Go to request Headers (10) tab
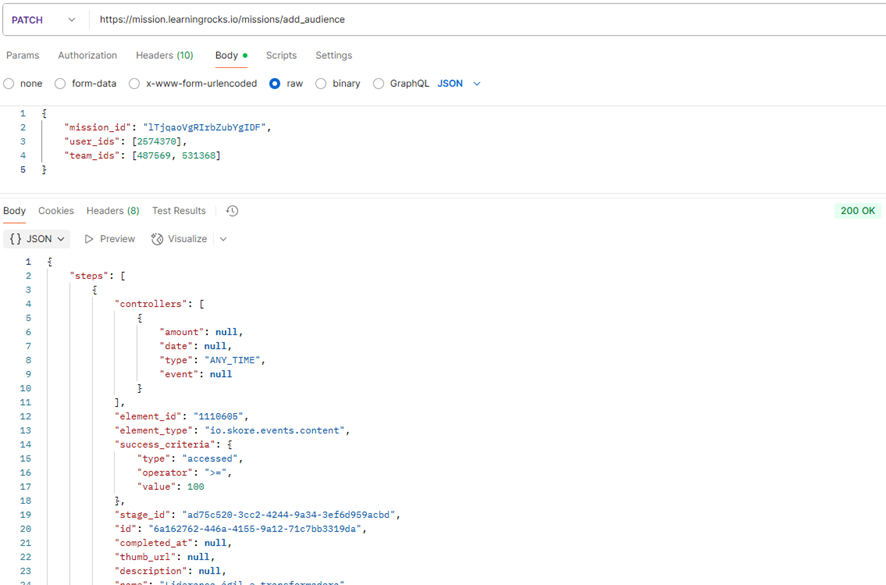This screenshot has width=886, height=585. click(x=164, y=56)
